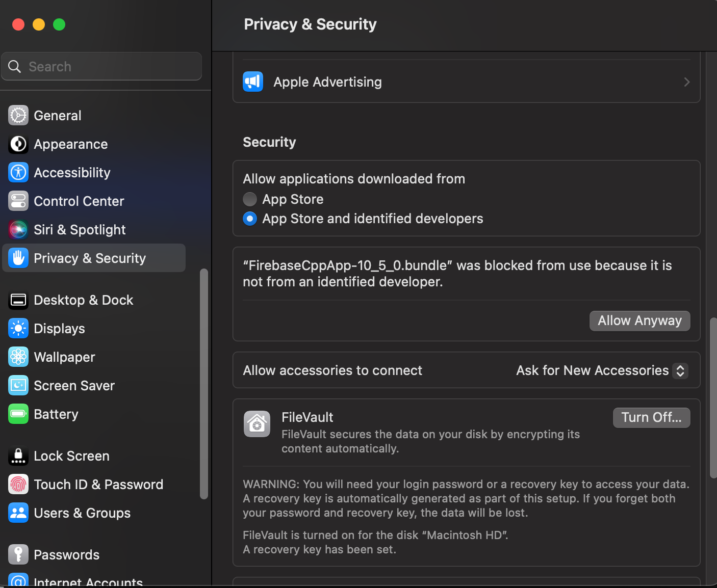Click the Allow Anyway button

(x=640, y=321)
